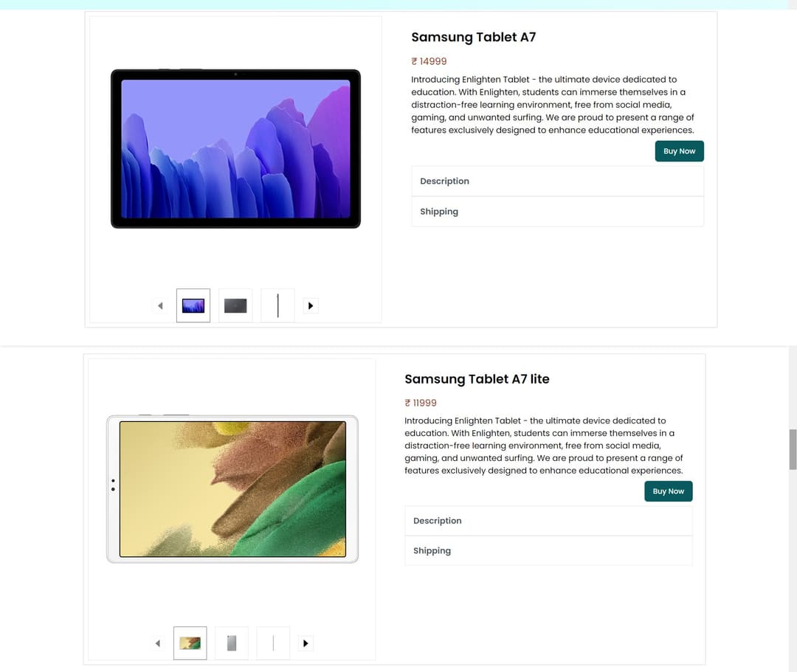The width and height of the screenshot is (797, 672).
Task: Select silver back-view thumbnail of A7 lite
Action: point(232,643)
